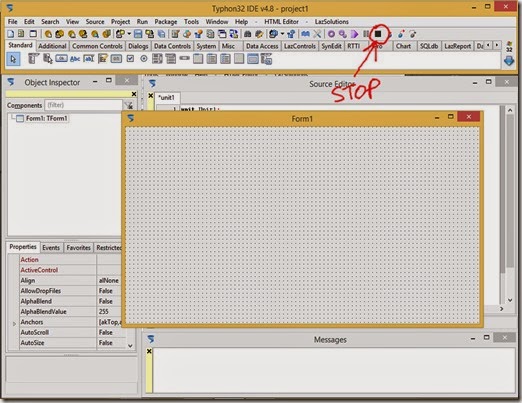Pick the TLabel (Abc) component icon

tap(75, 59)
